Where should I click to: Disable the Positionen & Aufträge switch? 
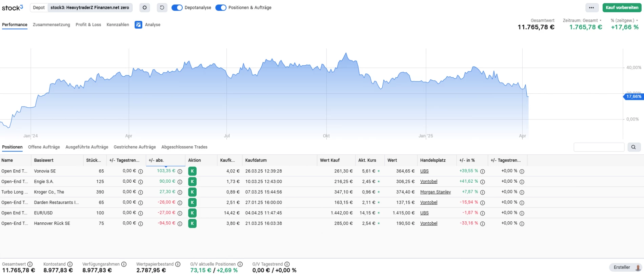(221, 7)
